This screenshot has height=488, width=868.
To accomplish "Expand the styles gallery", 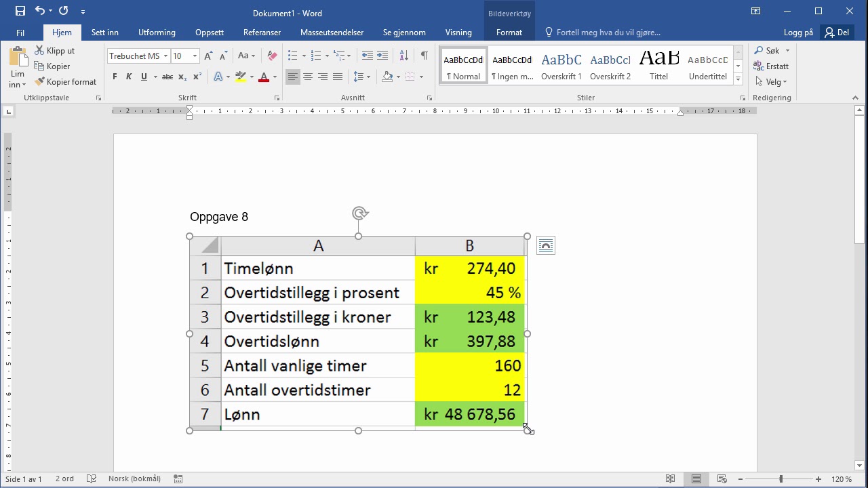I will (x=738, y=79).
